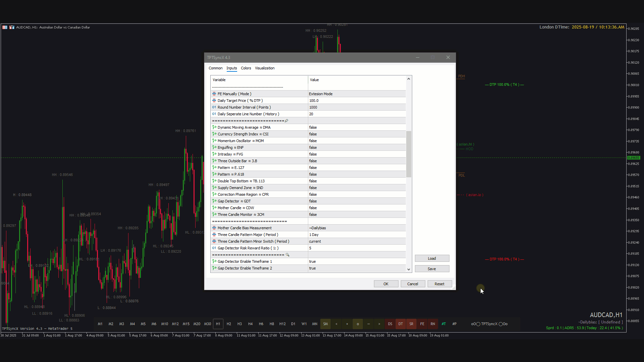Switch to the Visualization tab
Image resolution: width=644 pixels, height=362 pixels.
tap(265, 68)
